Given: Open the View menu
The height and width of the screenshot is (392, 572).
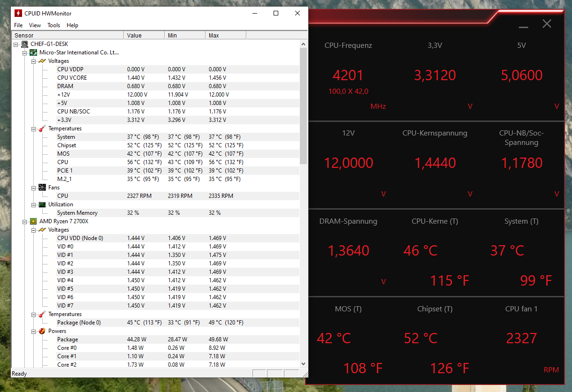Looking at the screenshot, I should [x=35, y=25].
